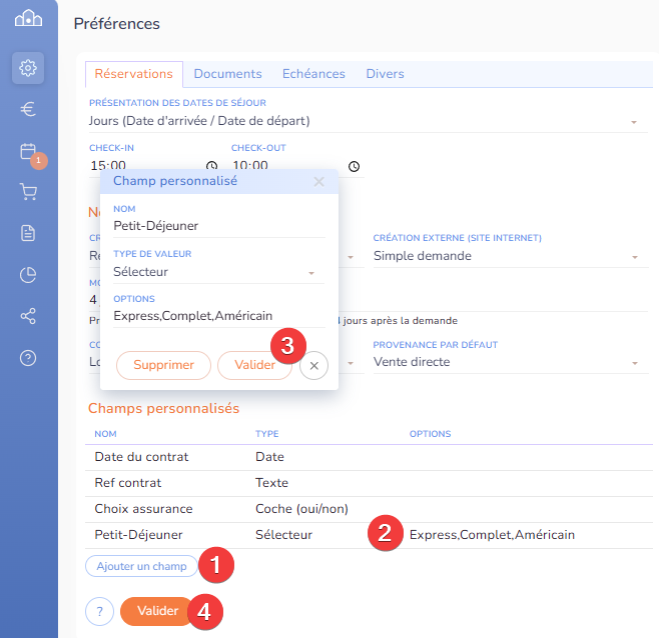Viewport: 659px width, 638px height.
Task: Open the pie chart statistics icon
Action: click(28, 275)
